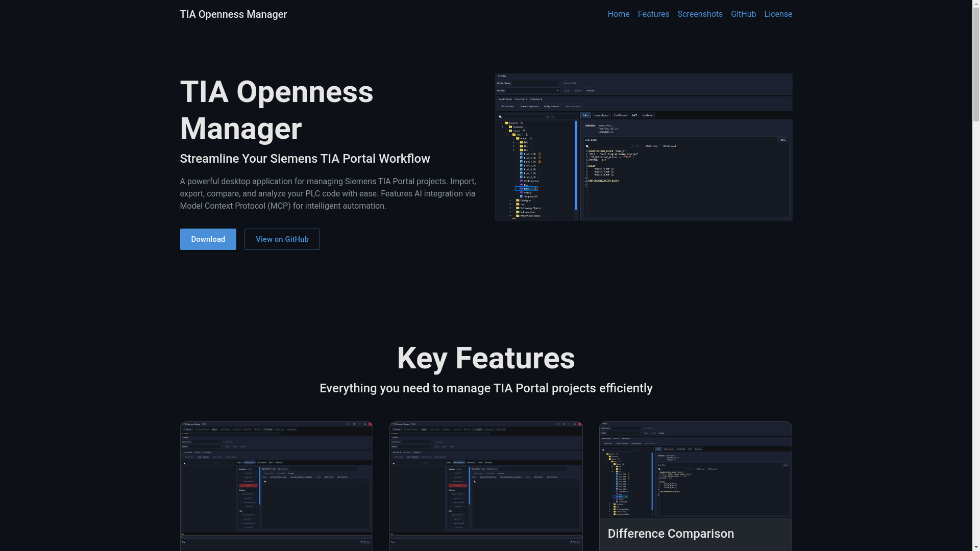980x551 pixels.
Task: Click the View on GitHub button
Action: [x=282, y=239]
